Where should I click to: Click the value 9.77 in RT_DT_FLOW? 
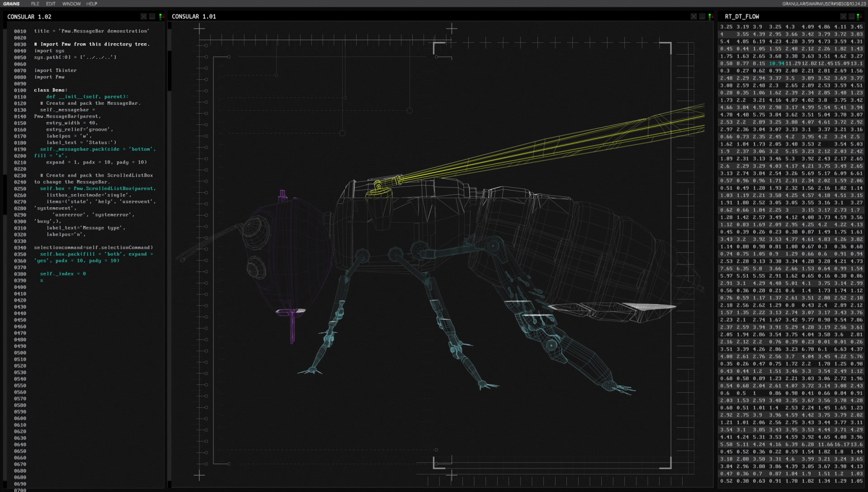(x=808, y=320)
